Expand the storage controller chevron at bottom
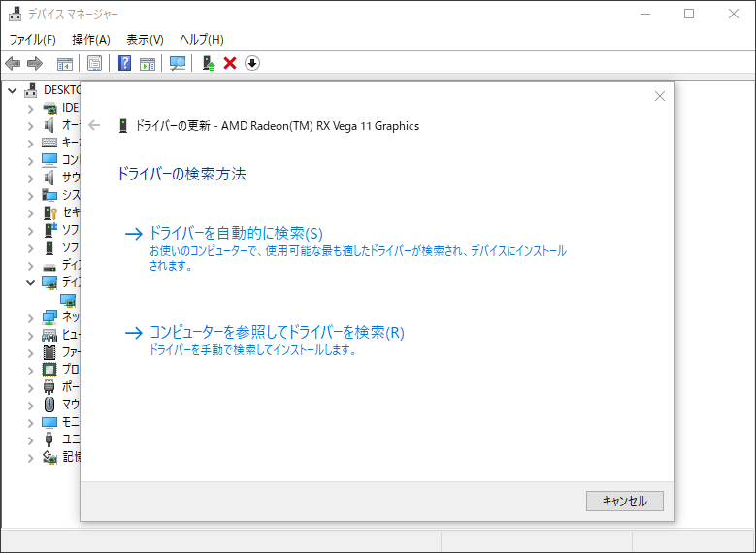 30,458
